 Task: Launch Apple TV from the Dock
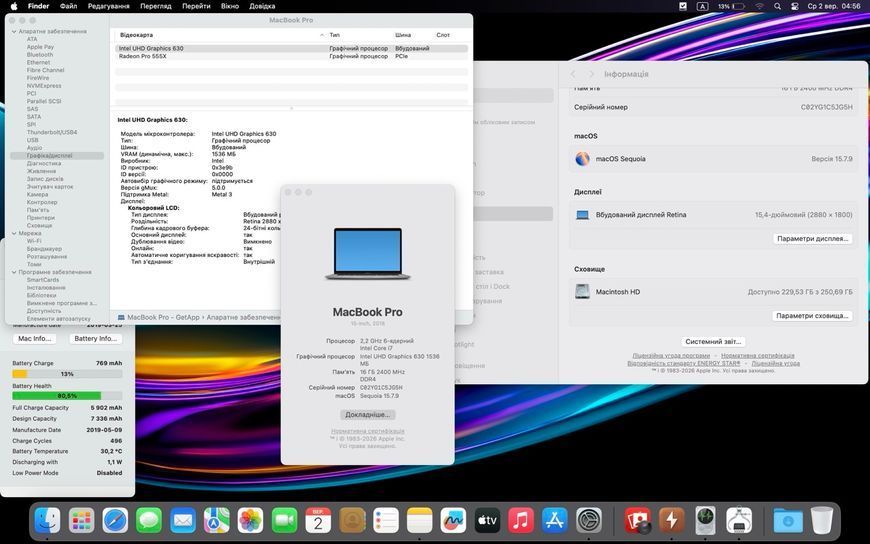point(487,520)
